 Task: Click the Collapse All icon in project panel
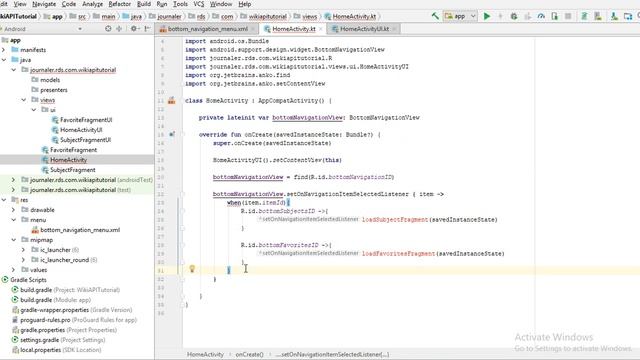point(119,29)
